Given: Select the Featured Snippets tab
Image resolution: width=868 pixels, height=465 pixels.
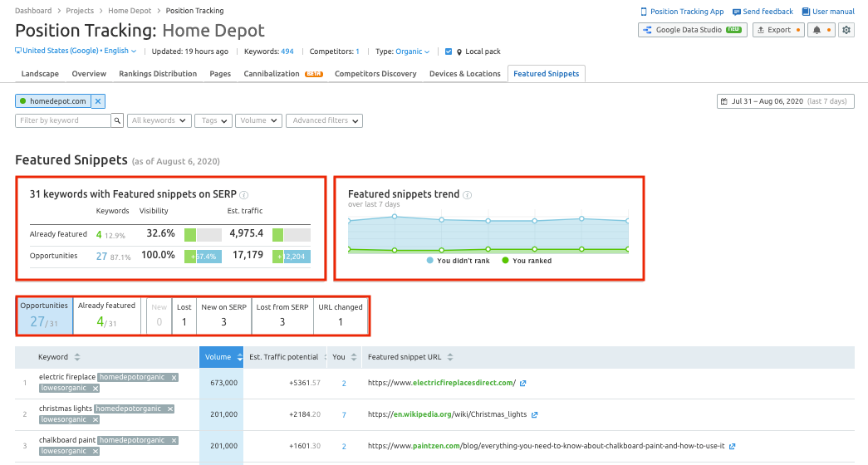Looking at the screenshot, I should 547,74.
